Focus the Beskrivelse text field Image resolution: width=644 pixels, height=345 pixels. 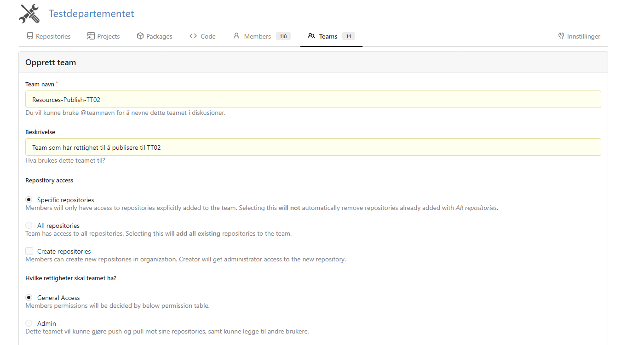pos(313,147)
